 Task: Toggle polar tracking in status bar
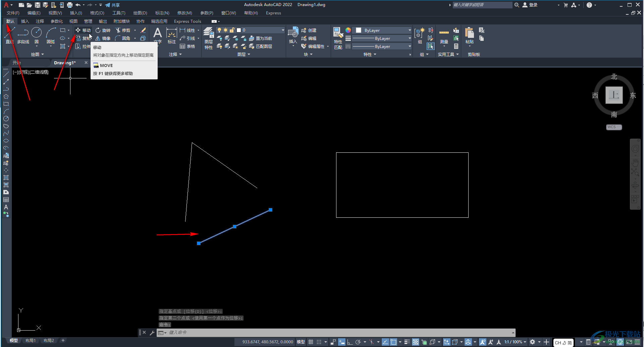pos(358,342)
